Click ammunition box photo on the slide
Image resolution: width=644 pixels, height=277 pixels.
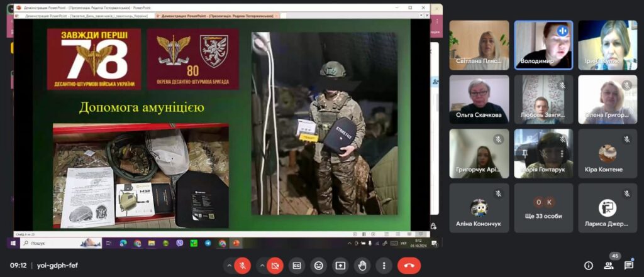[141, 176]
